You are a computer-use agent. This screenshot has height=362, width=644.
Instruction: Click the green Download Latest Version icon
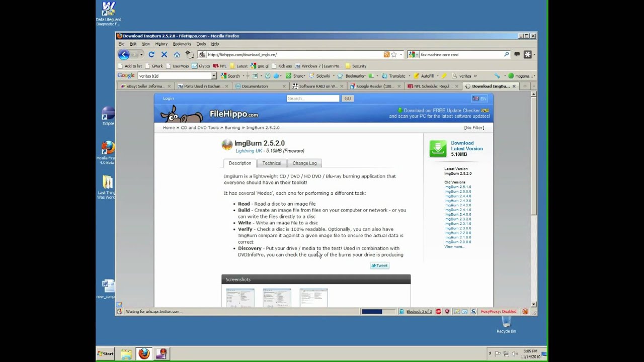(x=438, y=148)
